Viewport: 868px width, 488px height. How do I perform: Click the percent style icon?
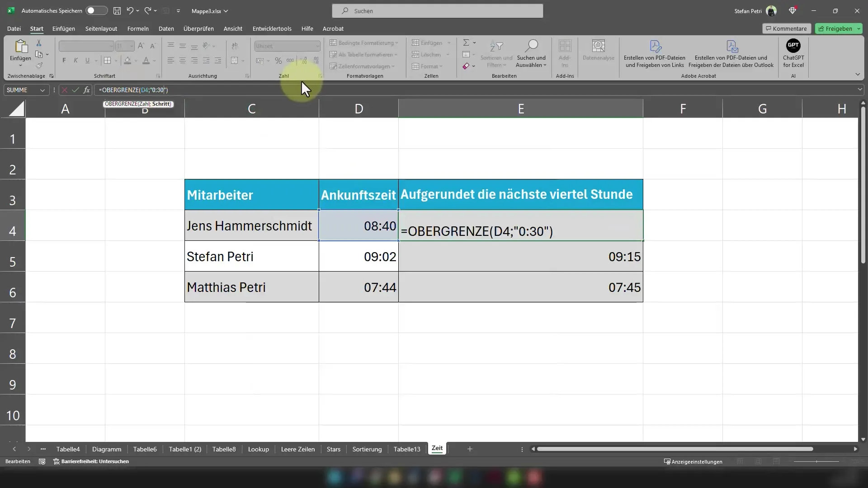[x=278, y=61]
